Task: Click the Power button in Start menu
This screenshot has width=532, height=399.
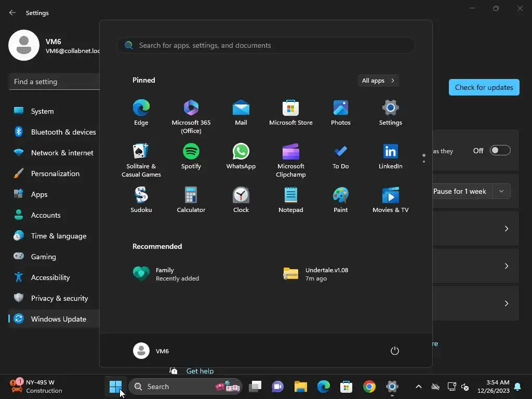Action: [395, 351]
